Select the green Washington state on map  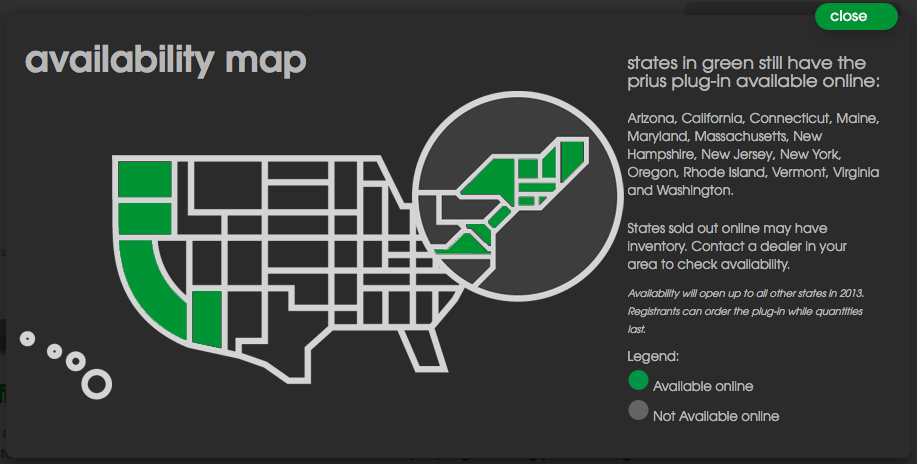click(144, 179)
